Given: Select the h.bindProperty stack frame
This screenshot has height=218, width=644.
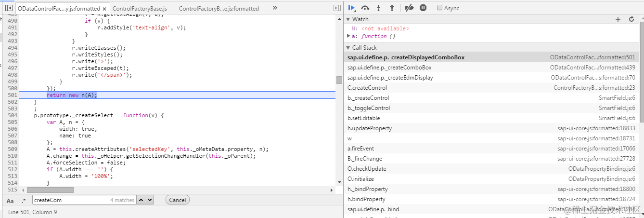Looking at the screenshot, I should click(491, 199).
